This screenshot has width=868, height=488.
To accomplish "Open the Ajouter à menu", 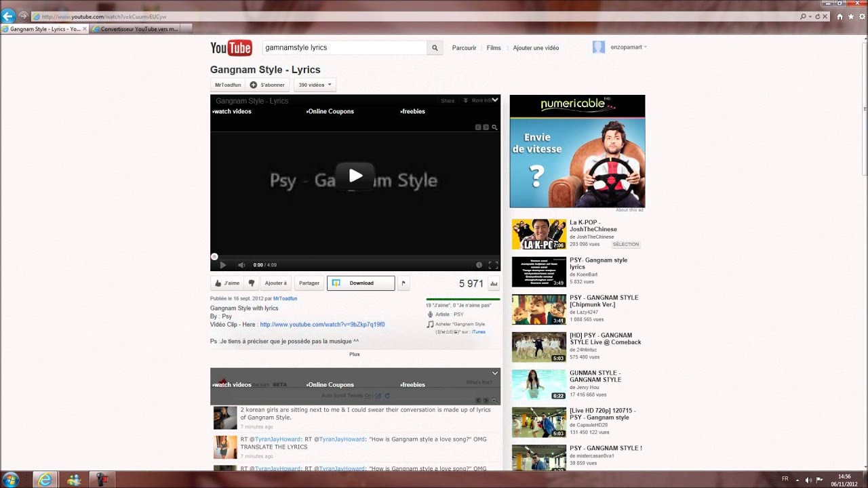I will point(275,283).
